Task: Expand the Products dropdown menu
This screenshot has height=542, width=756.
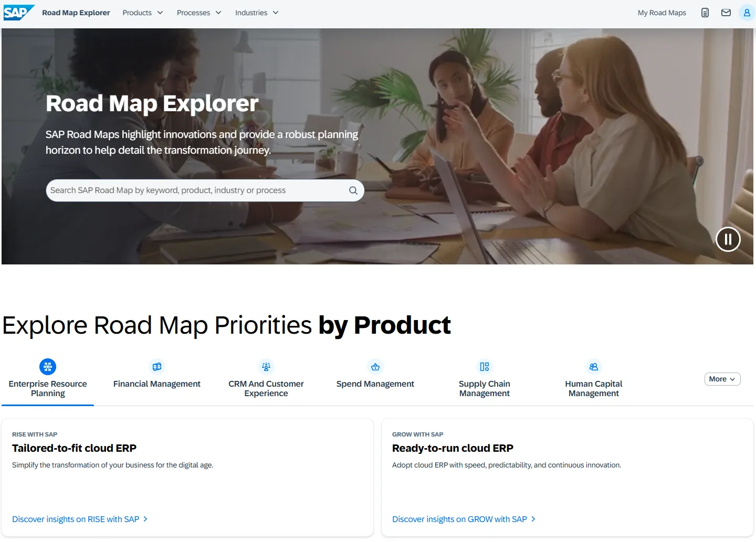Action: (142, 13)
